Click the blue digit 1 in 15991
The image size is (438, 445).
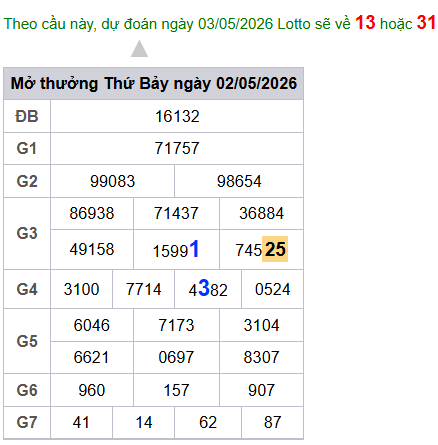[194, 249]
